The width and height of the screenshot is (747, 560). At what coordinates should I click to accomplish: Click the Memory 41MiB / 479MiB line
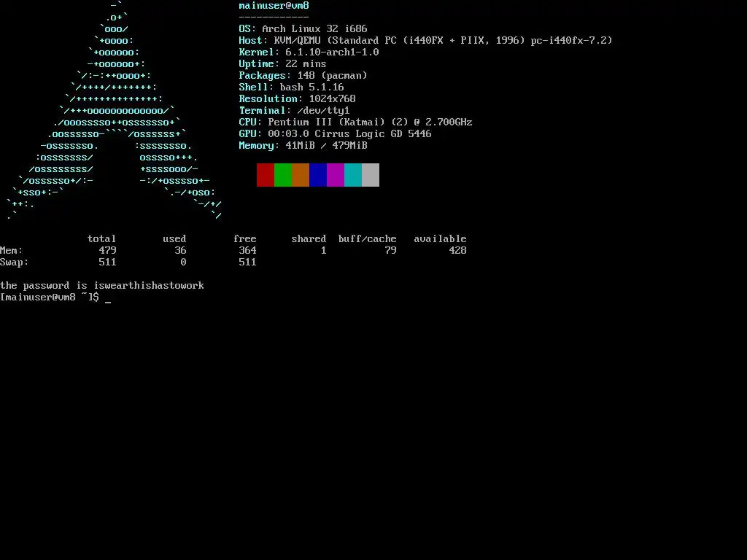point(303,146)
